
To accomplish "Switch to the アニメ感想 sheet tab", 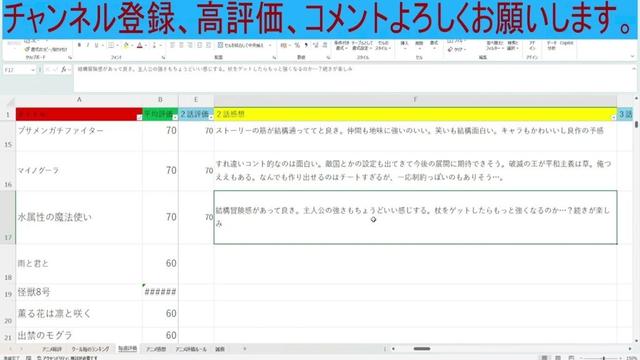I will 156,349.
